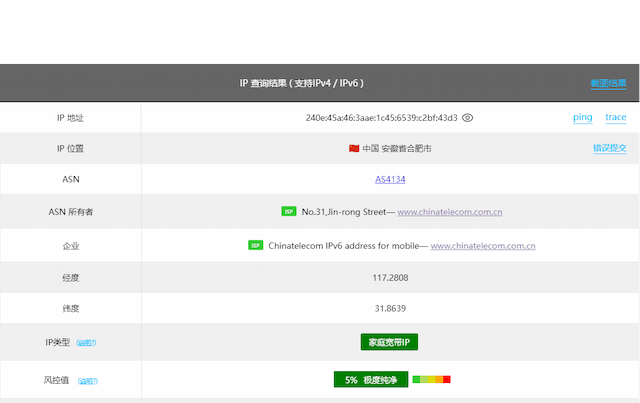Click the IP 查询结果 header title
This screenshot has height=403, width=640.
[302, 83]
